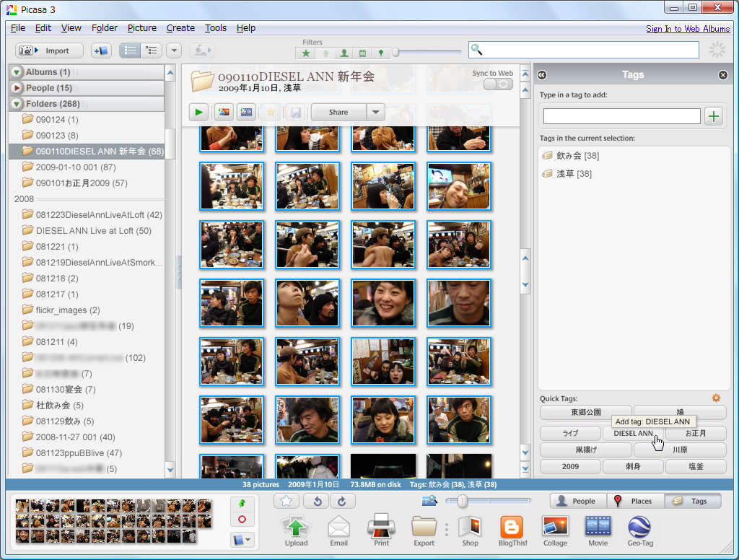Add star to selected photos

point(286,501)
